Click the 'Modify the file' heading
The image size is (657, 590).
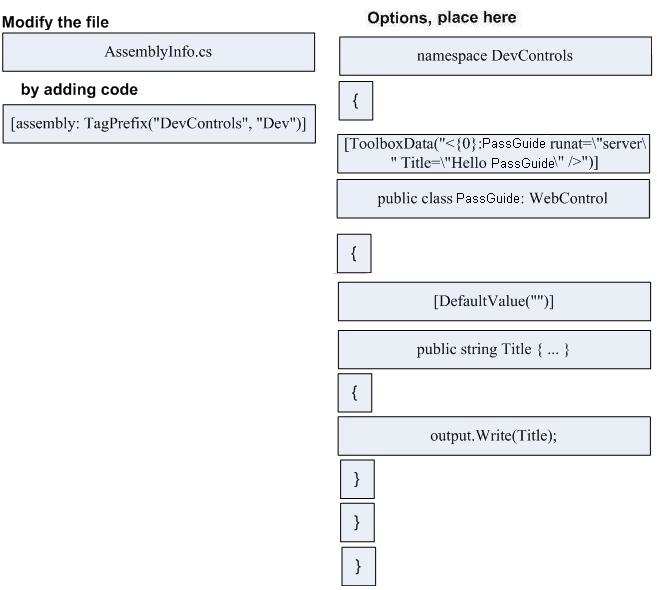coord(55,22)
